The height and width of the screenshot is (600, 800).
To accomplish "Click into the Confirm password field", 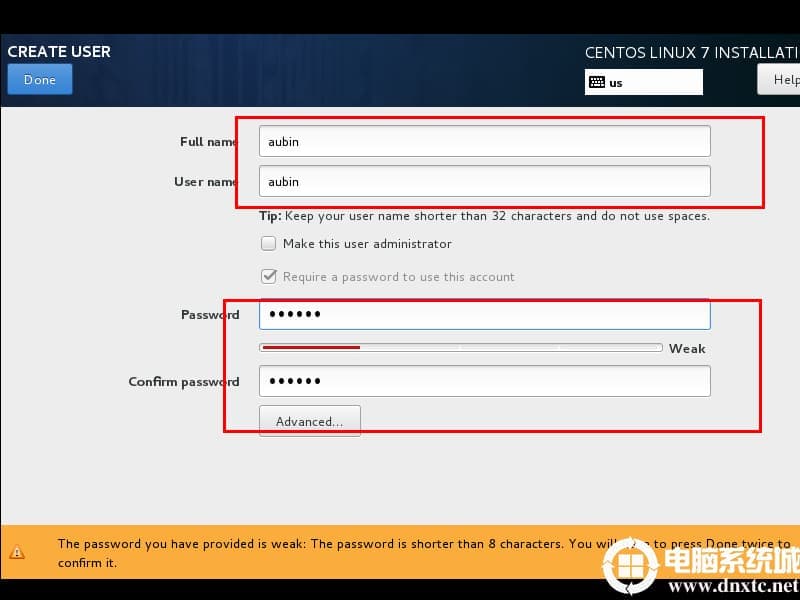I will [484, 381].
